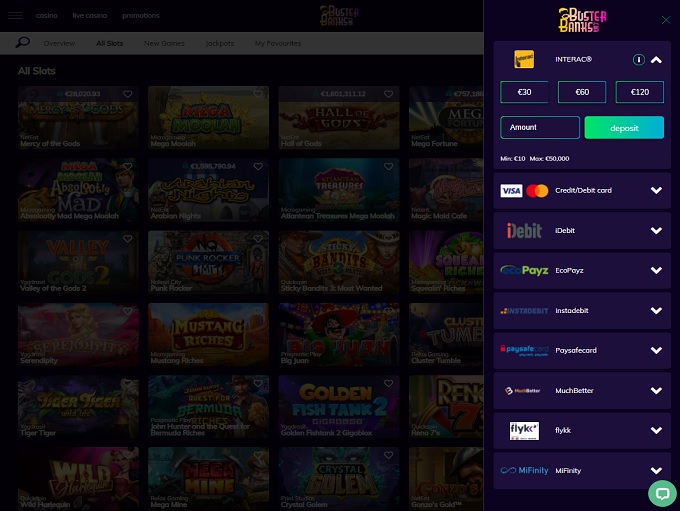
Task: Open promotions menu item
Action: (141, 16)
